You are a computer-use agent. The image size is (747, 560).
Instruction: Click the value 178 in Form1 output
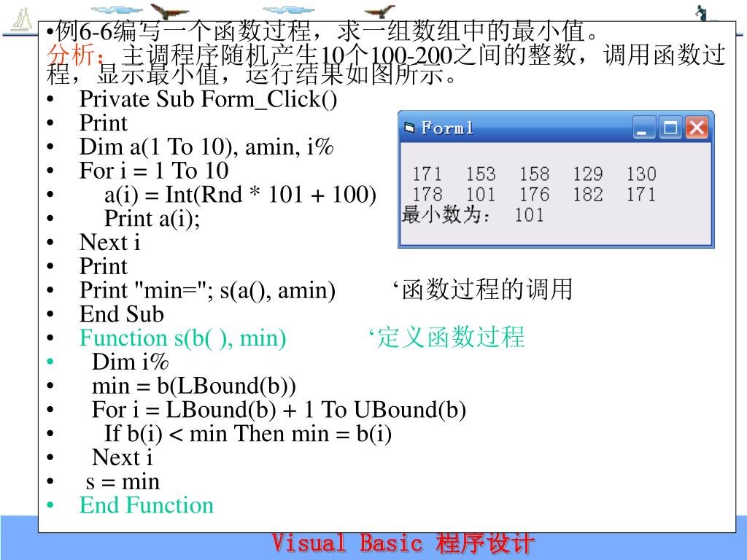[x=427, y=194]
